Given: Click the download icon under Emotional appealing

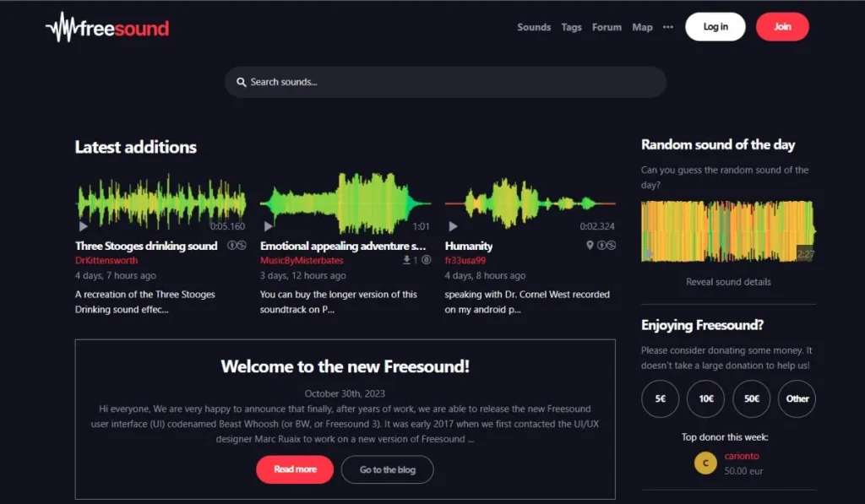Looking at the screenshot, I should coord(407,261).
